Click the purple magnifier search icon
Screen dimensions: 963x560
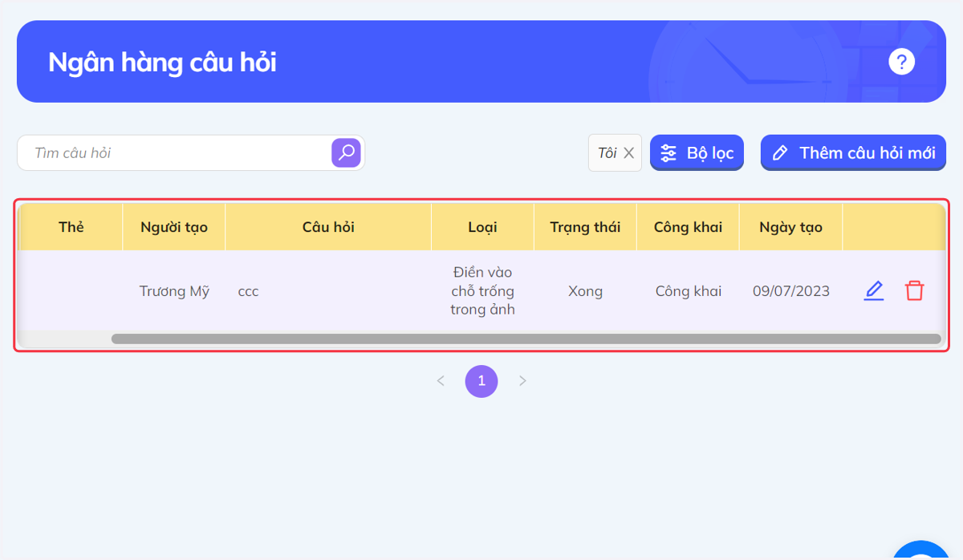click(x=346, y=152)
